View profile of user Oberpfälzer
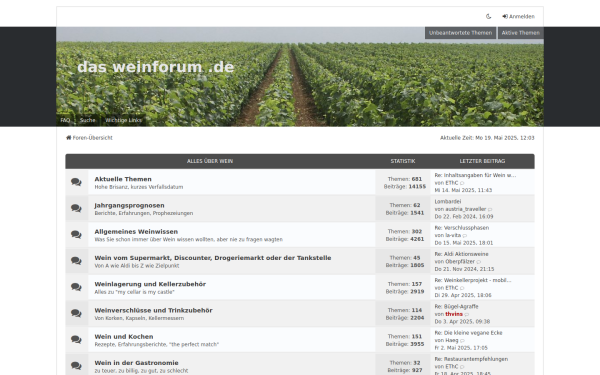Screen dimensions: 600x375 coord(460,262)
